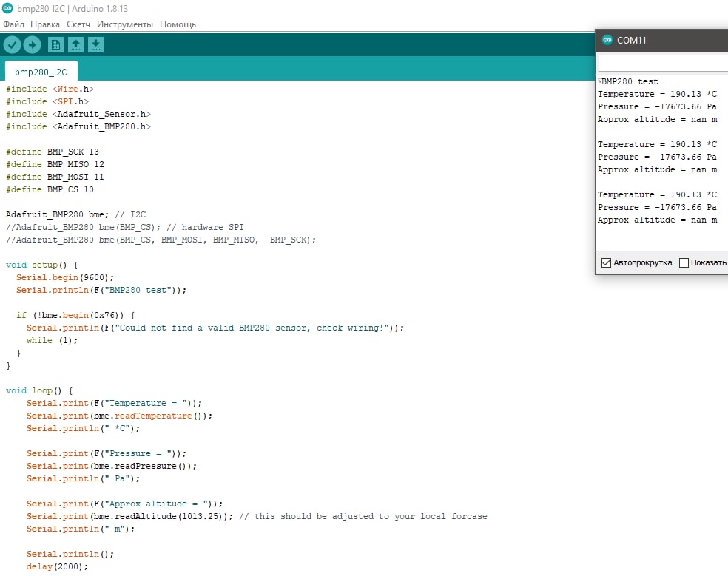Click the 'delay(2000);' line

[x=57, y=566]
